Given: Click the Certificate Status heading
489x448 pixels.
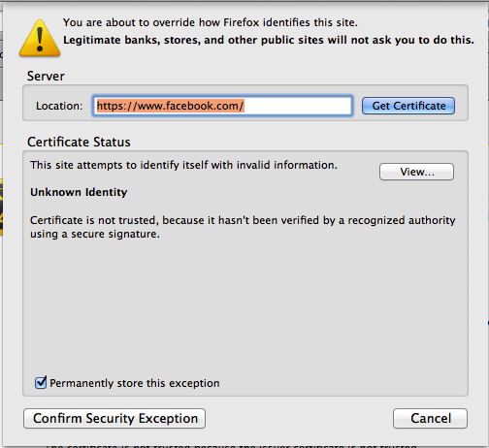Looking at the screenshot, I should point(79,143).
